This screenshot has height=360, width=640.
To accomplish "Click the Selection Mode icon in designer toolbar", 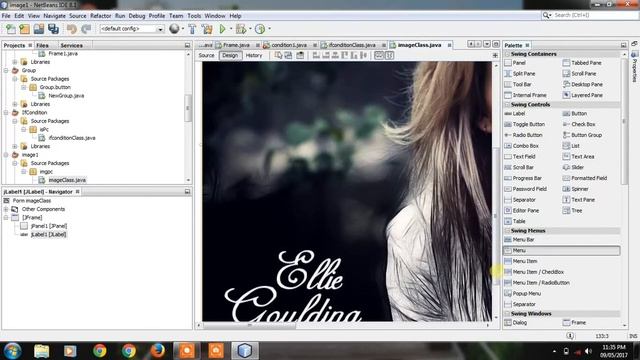I will (x=278, y=55).
